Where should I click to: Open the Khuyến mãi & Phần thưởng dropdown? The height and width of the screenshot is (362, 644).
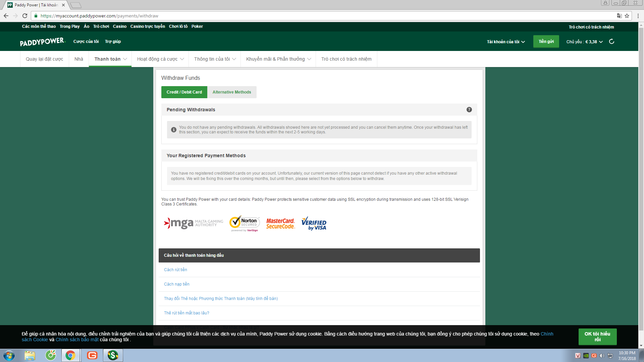pyautogui.click(x=278, y=59)
